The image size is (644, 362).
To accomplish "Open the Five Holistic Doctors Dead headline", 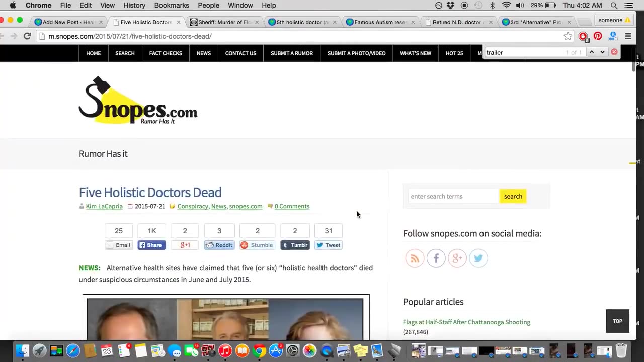I will click(x=150, y=192).
